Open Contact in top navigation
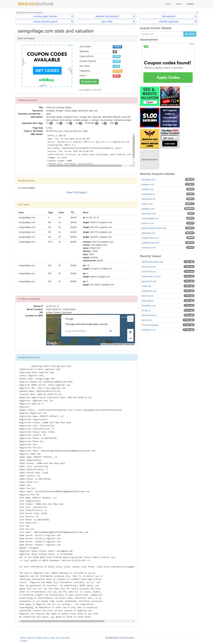The width and height of the screenshot is (214, 644). click(190, 4)
